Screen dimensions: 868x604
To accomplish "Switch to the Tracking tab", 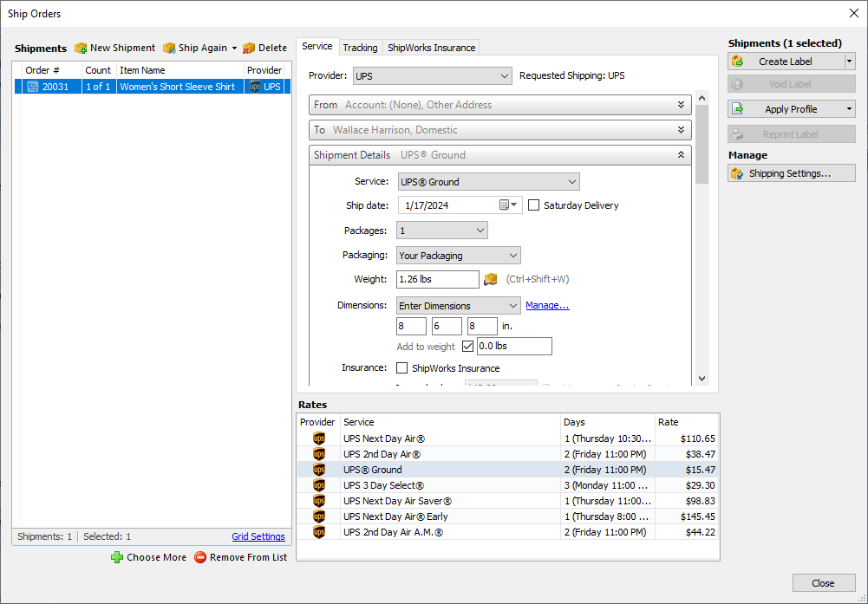I will click(x=360, y=48).
